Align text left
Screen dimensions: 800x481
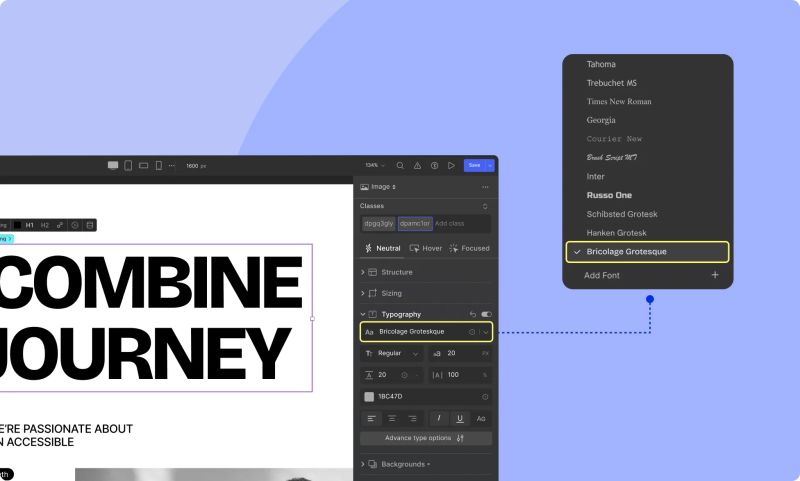point(371,419)
